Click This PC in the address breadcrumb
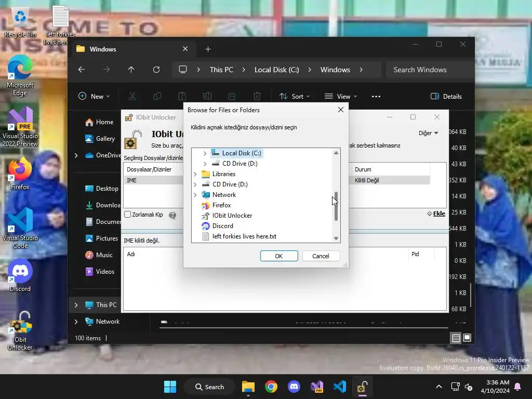 click(x=221, y=70)
